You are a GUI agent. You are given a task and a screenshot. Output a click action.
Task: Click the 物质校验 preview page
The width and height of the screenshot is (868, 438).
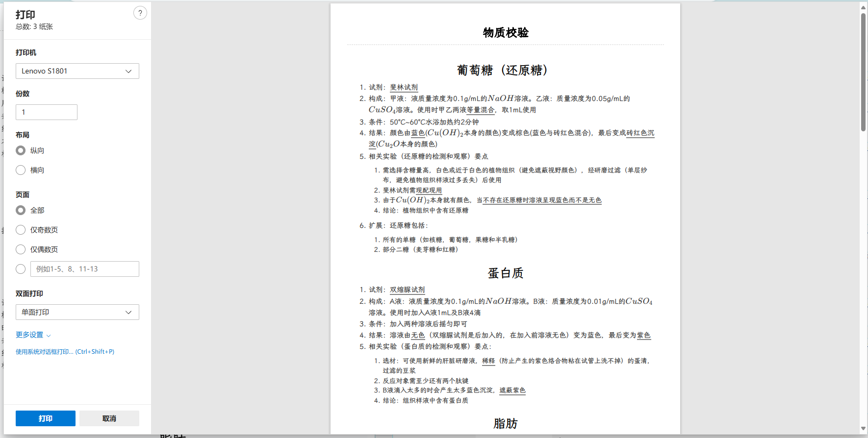(x=505, y=219)
